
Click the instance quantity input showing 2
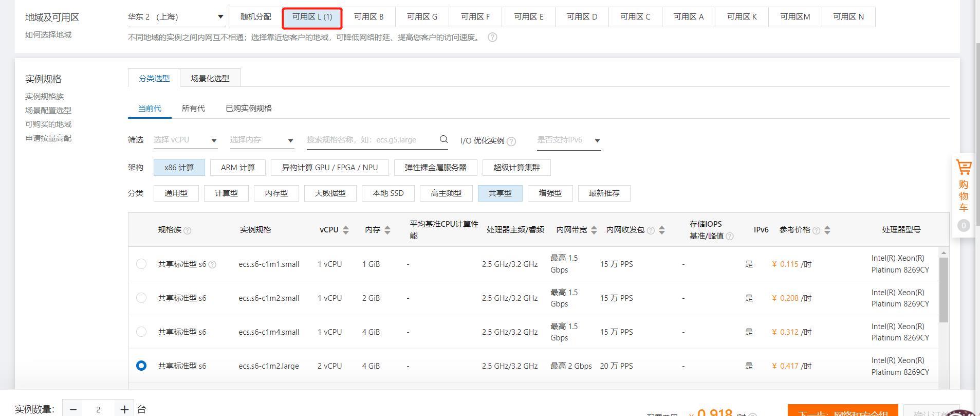[x=98, y=409]
